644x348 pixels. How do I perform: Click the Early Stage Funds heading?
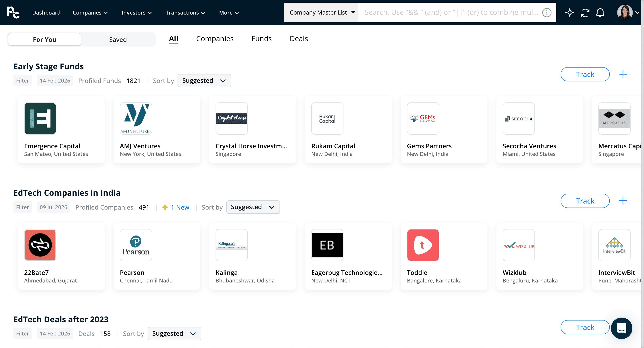[49, 66]
